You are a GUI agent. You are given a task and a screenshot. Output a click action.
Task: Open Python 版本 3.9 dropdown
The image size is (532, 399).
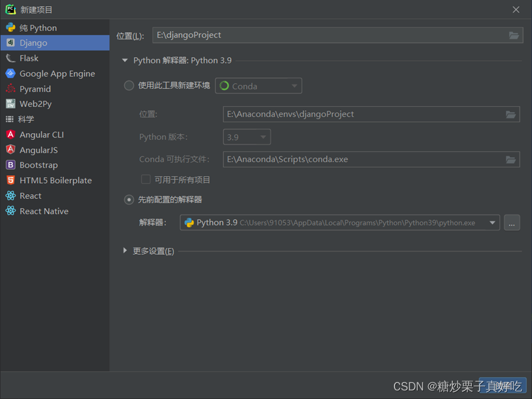click(x=247, y=137)
